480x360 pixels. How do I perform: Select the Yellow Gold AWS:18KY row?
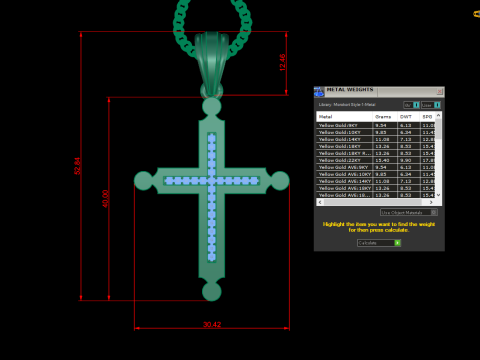[x=376, y=188]
